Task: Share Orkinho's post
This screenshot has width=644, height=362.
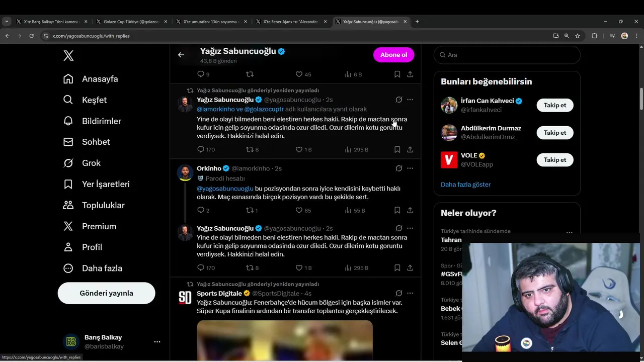Action: coord(410,210)
